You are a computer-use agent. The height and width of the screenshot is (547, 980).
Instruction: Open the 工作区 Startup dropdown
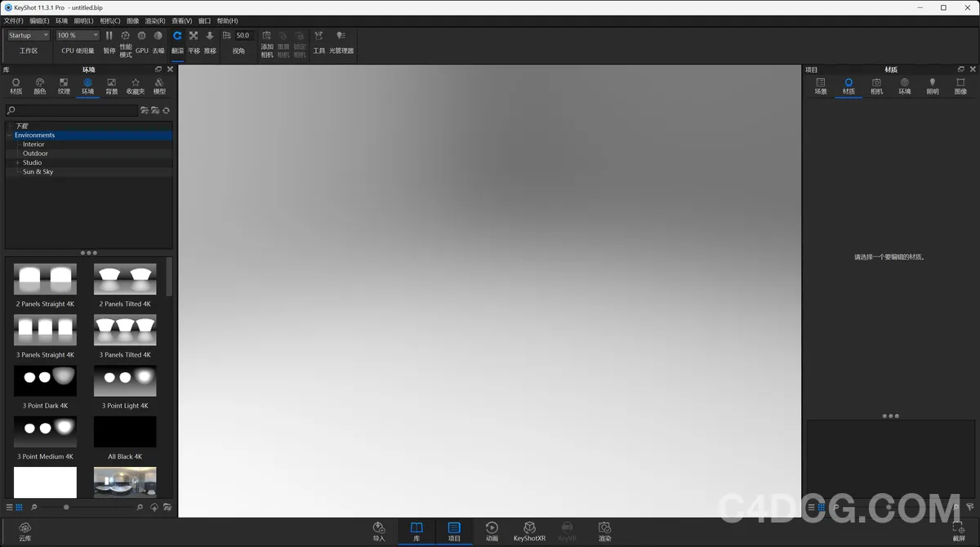(x=27, y=35)
